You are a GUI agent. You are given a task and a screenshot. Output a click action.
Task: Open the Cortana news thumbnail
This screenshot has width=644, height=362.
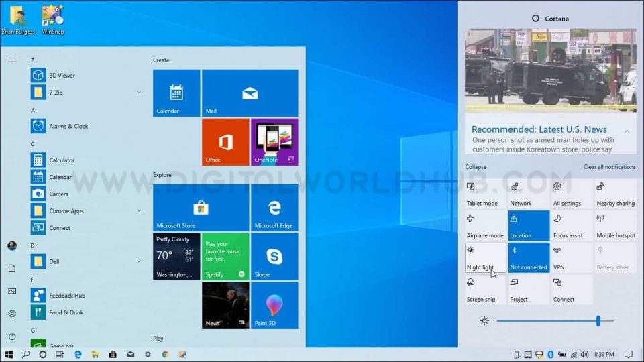point(550,70)
